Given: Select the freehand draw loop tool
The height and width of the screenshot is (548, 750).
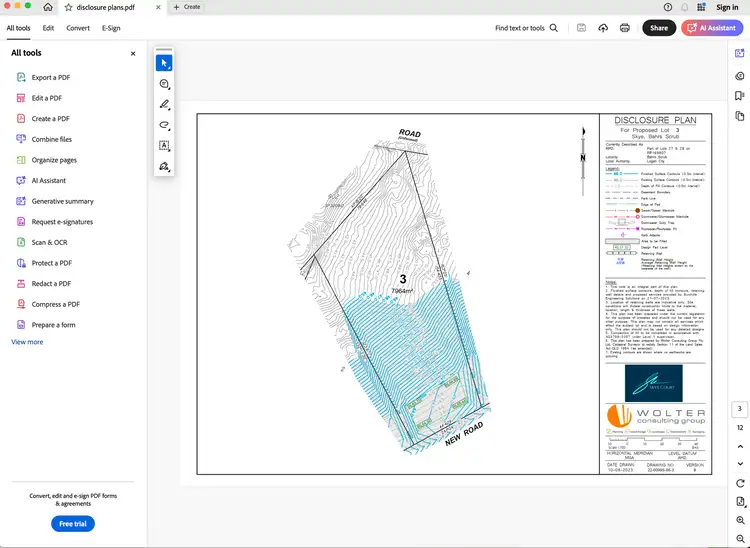Looking at the screenshot, I should 164,125.
